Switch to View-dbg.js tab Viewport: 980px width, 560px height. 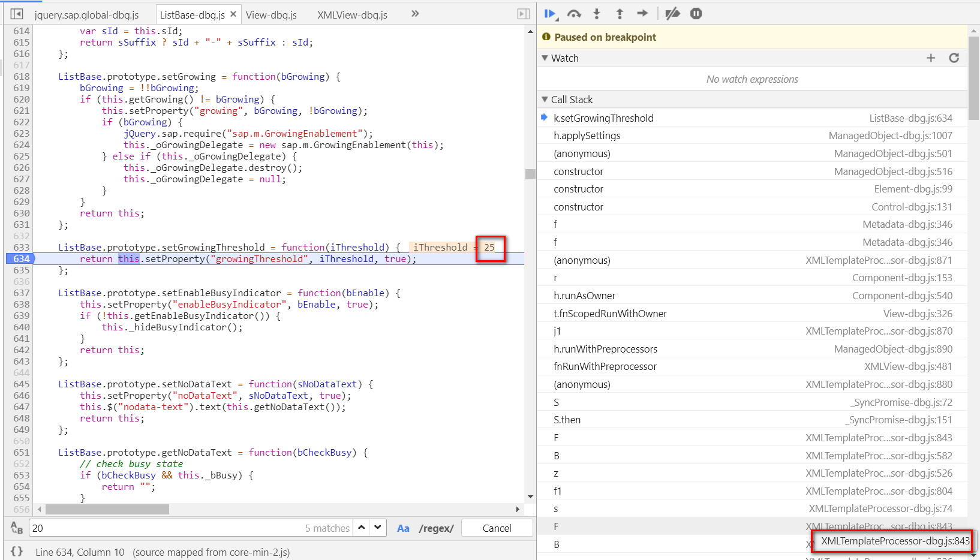pyautogui.click(x=271, y=15)
